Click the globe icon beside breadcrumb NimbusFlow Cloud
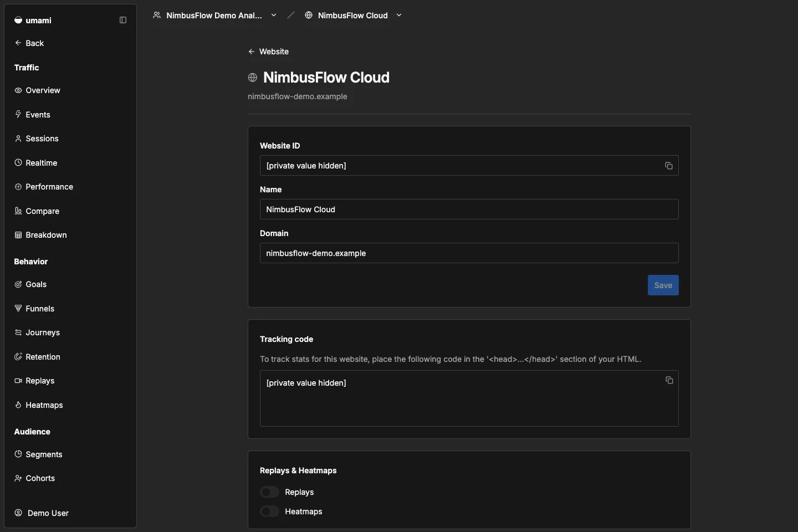Screen dimensions: 798x532 coord(309,15)
